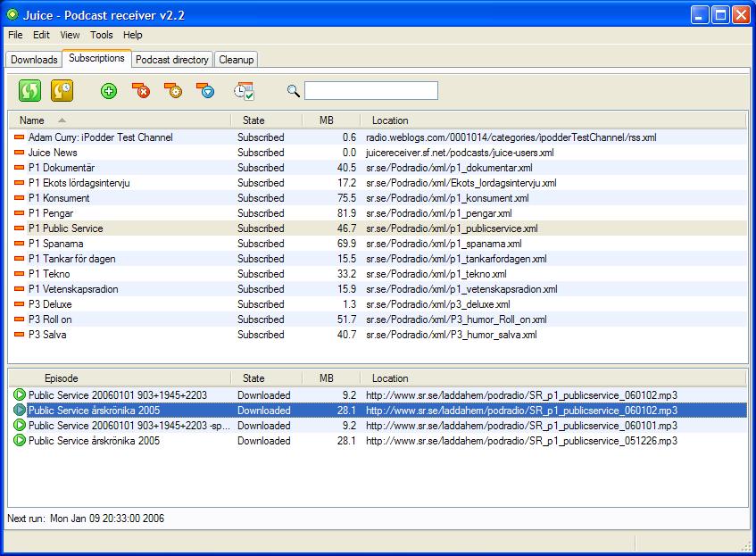Click the feed icon beside P3 Deluxe
Screen dimensions: 756x556
pos(20,304)
